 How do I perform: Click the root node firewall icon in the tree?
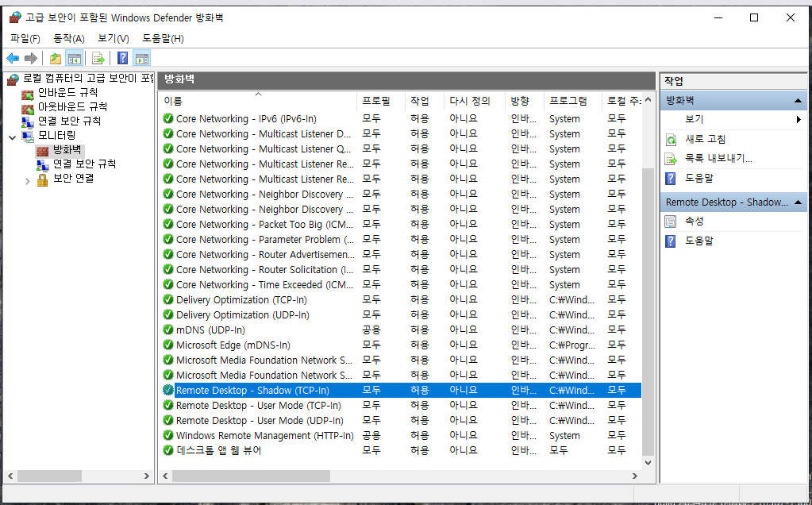[x=13, y=79]
